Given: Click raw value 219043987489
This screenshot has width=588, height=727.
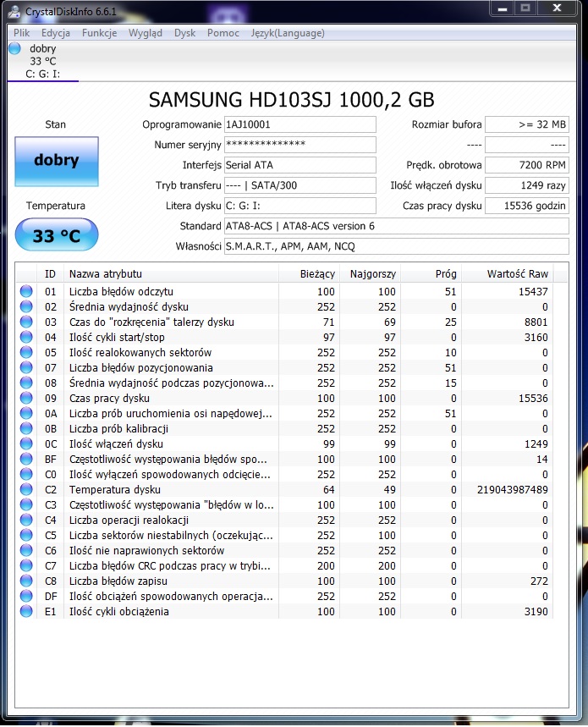Looking at the screenshot, I should point(513,490).
